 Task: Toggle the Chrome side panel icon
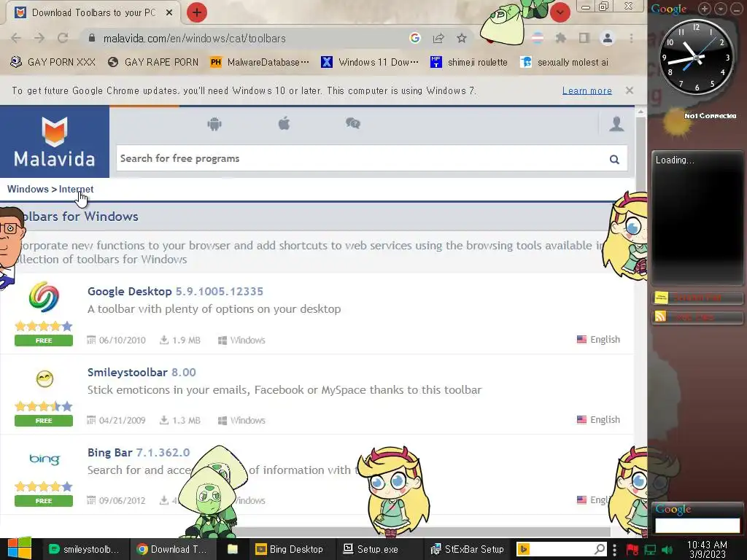click(584, 38)
